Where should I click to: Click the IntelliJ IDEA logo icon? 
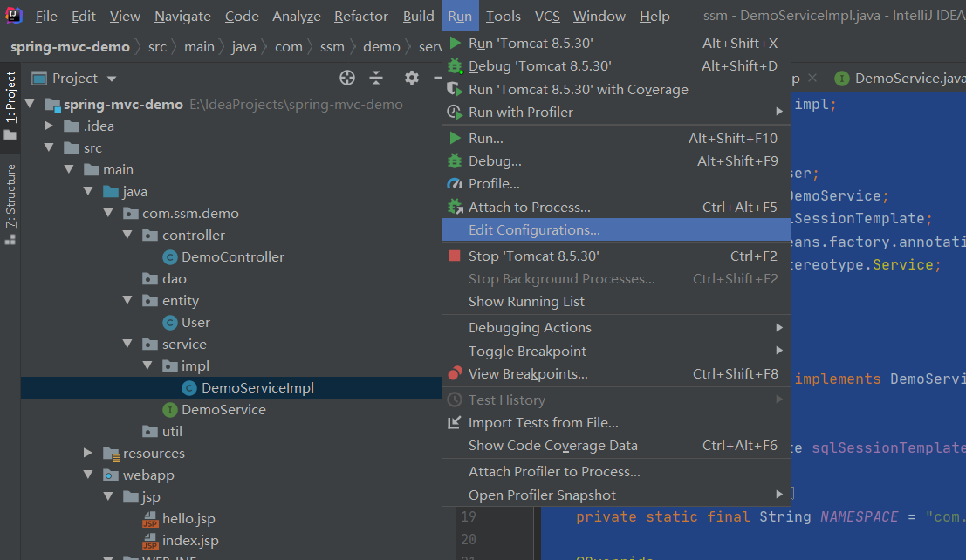[x=14, y=16]
